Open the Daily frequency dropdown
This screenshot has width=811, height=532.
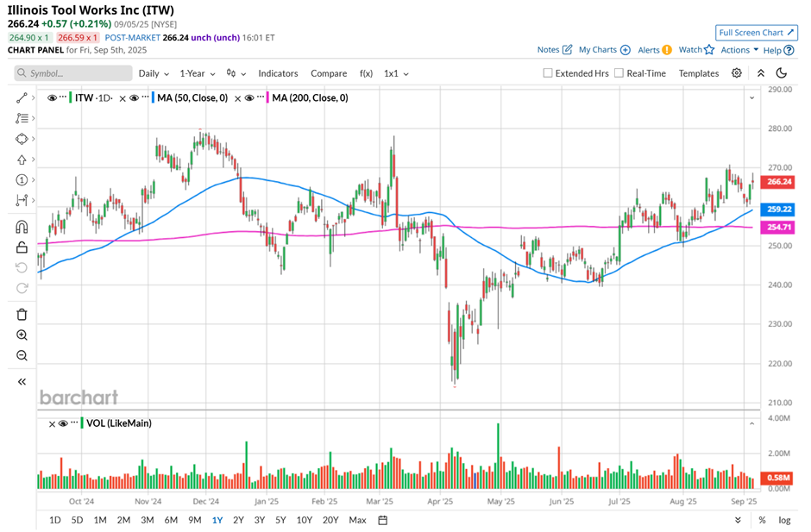click(x=154, y=73)
